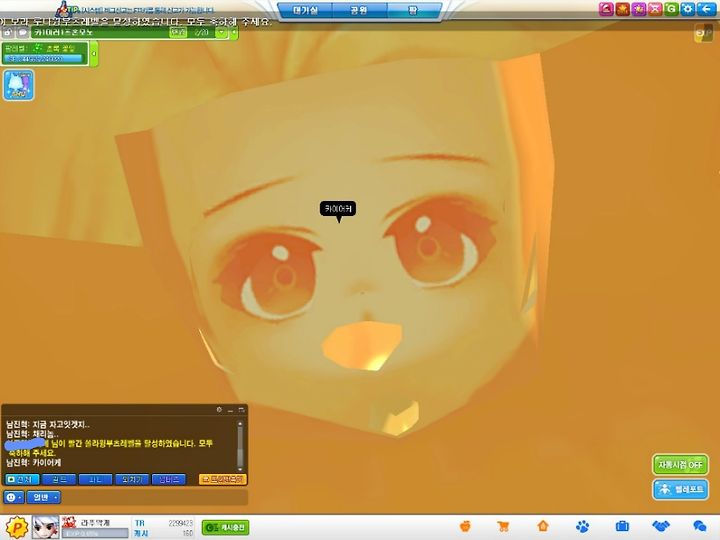
Task: Click the purple flower icon in top toolbar
Action: pyautogui.click(x=639, y=9)
